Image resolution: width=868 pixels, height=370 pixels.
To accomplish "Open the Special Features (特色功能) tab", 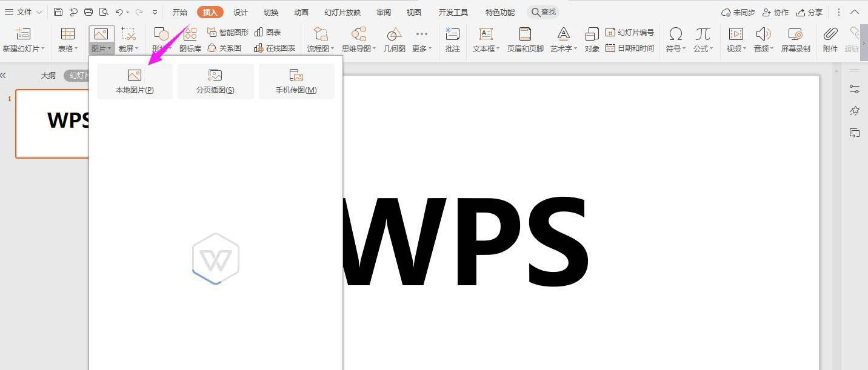I will point(500,12).
